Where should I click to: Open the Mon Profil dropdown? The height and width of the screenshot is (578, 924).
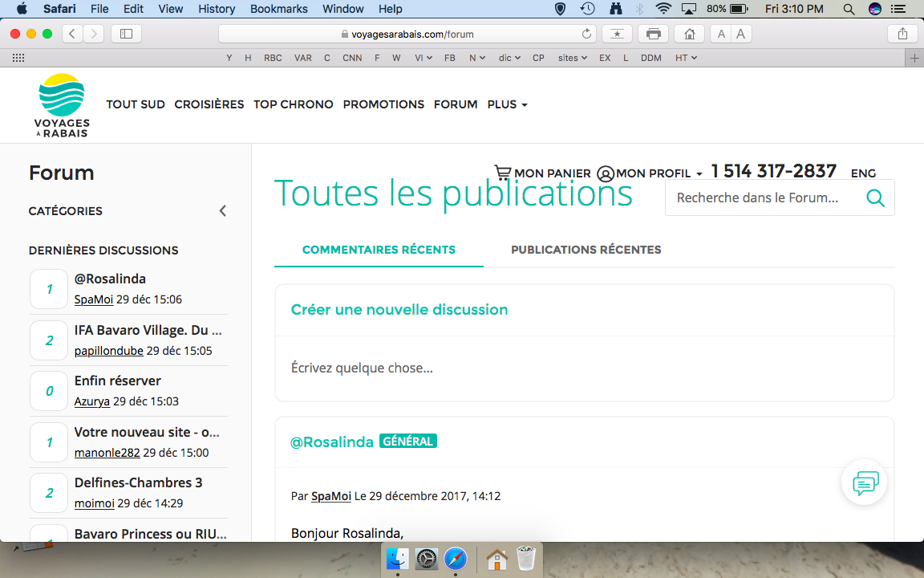tap(659, 173)
